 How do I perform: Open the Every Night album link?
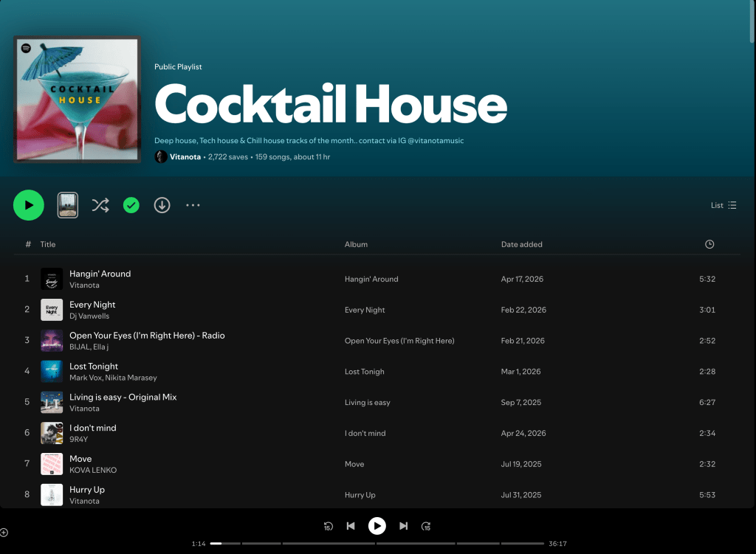[365, 310]
